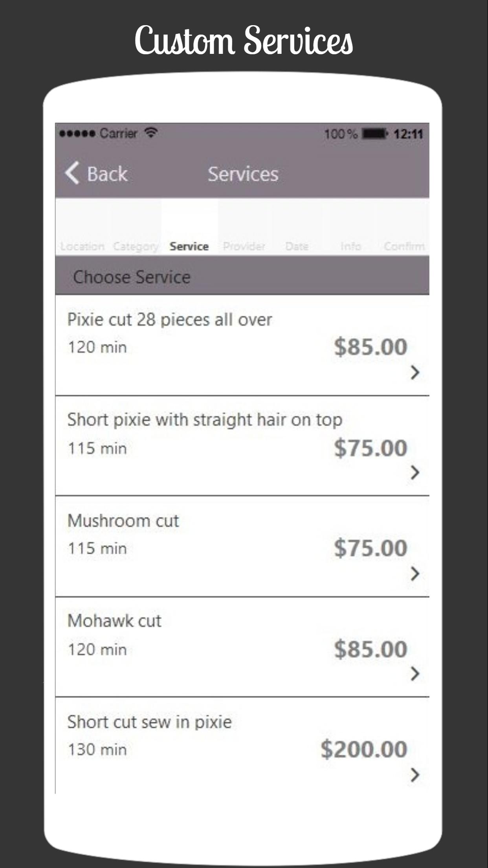Image resolution: width=488 pixels, height=868 pixels.
Task: Tap the $200.00 price of sew in pixie
Action: point(364,749)
